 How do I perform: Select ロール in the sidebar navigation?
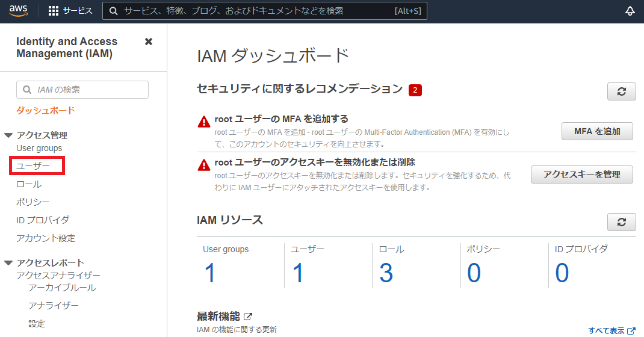(29, 184)
